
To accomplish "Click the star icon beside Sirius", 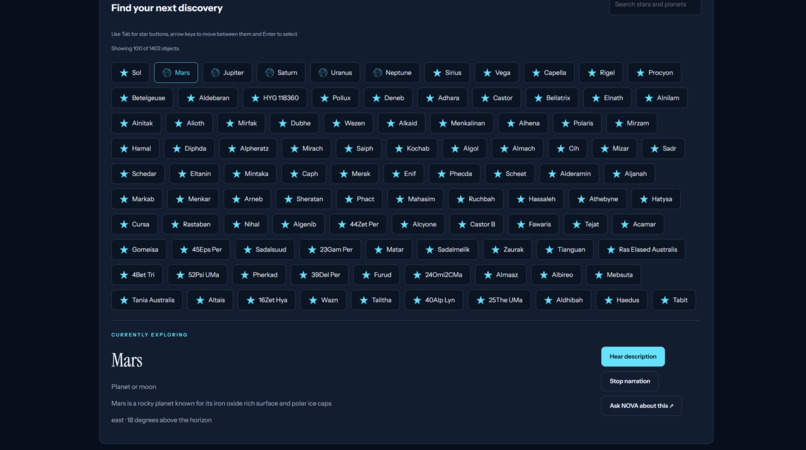I will pyautogui.click(x=437, y=73).
